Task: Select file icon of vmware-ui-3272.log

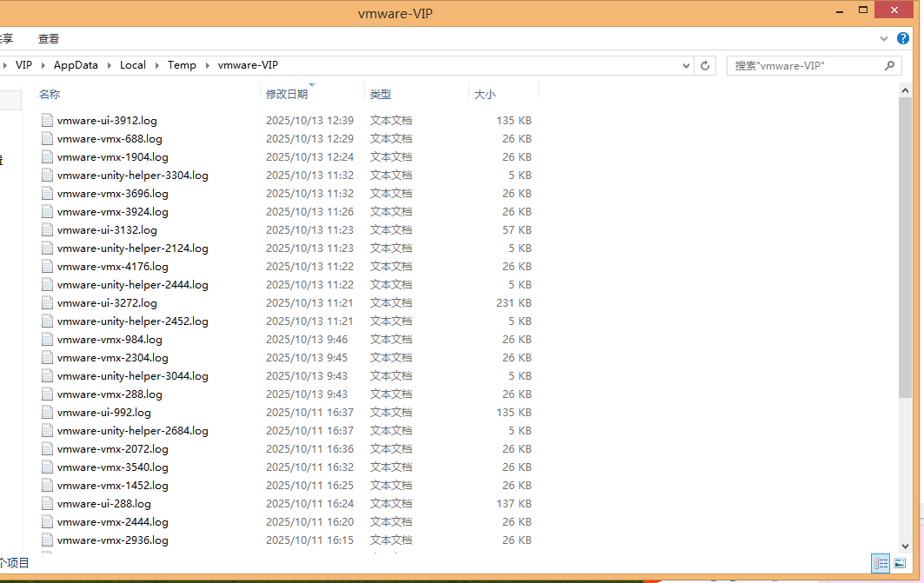Action: point(47,302)
